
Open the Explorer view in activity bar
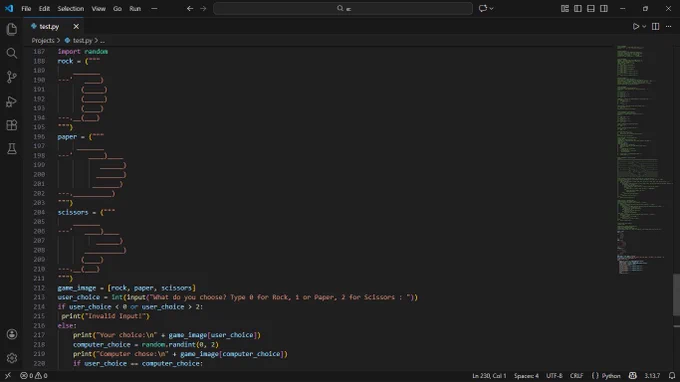pyautogui.click(x=12, y=29)
